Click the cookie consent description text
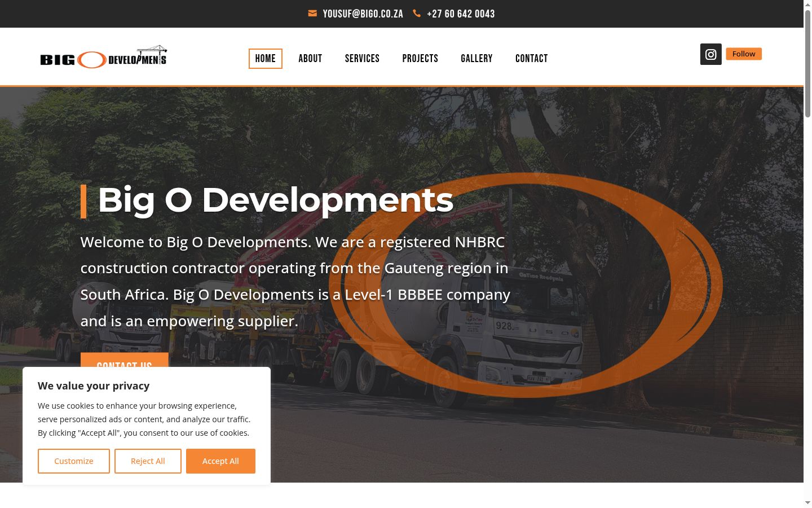Viewport: 812px width, 508px height. coord(144,419)
